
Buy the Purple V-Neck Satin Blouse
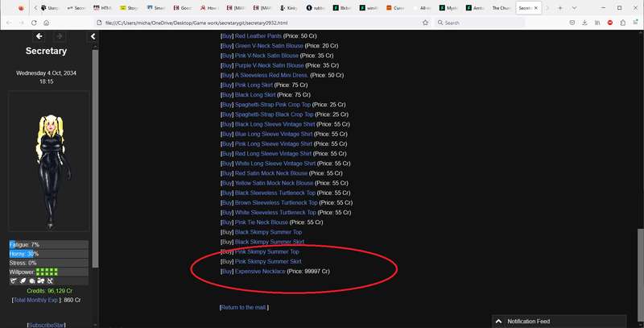click(x=227, y=65)
